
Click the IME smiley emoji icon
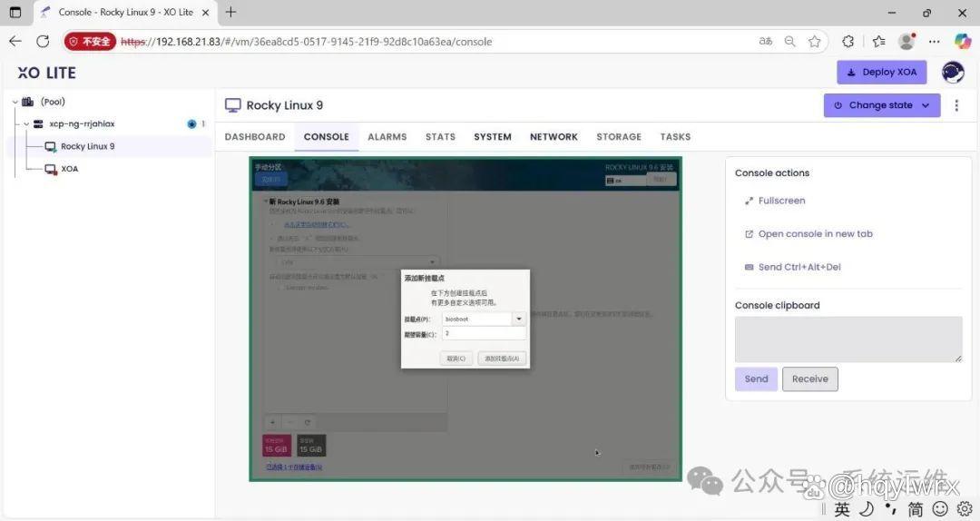coord(940,509)
